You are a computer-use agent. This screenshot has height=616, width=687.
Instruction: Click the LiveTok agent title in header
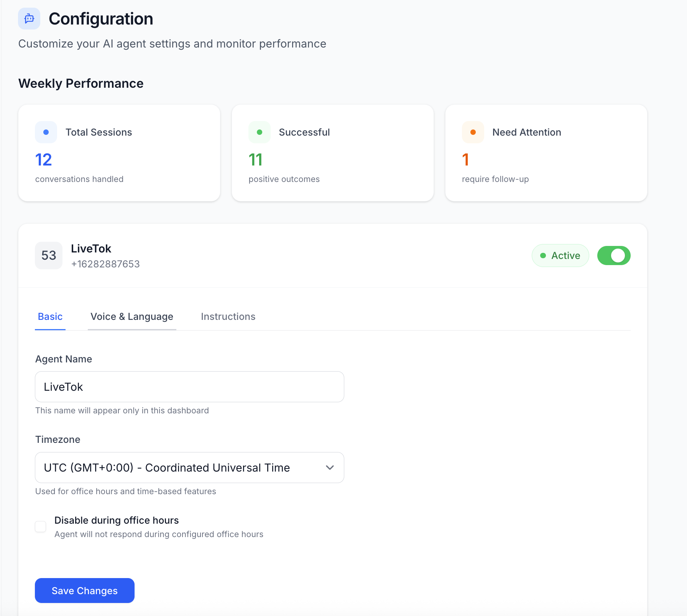tap(91, 249)
